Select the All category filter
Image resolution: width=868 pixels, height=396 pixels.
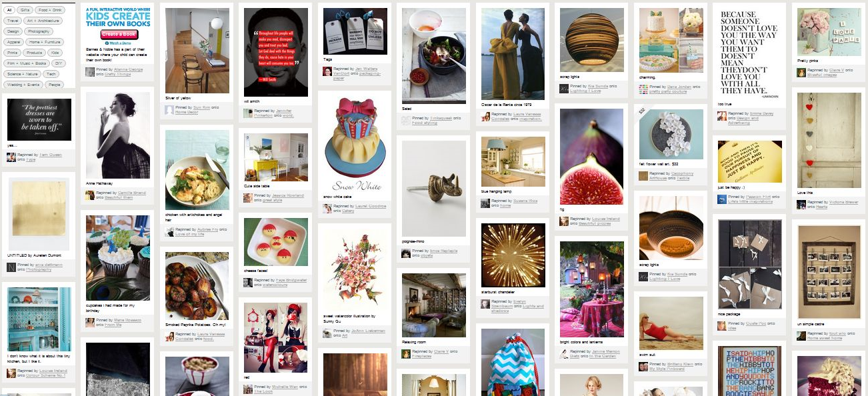click(10, 11)
